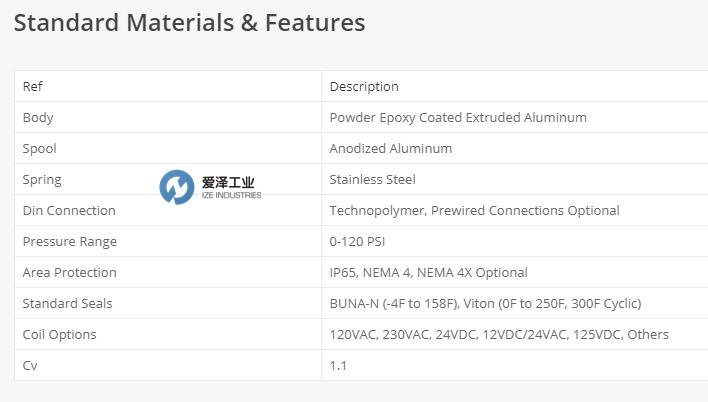Image resolution: width=708 pixels, height=402 pixels.
Task: Click the Spool row label
Action: tap(40, 149)
